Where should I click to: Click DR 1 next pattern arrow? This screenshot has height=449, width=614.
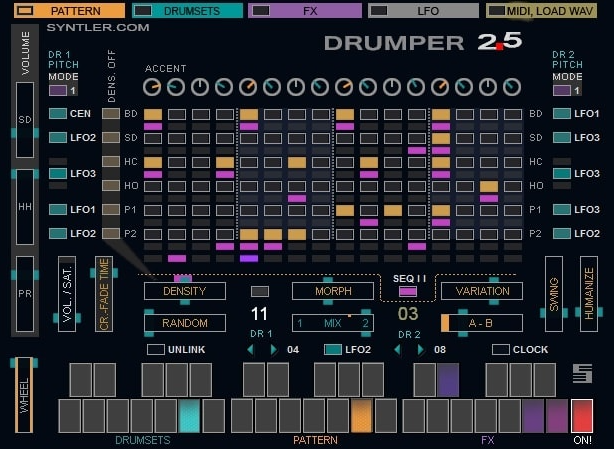pos(274,350)
